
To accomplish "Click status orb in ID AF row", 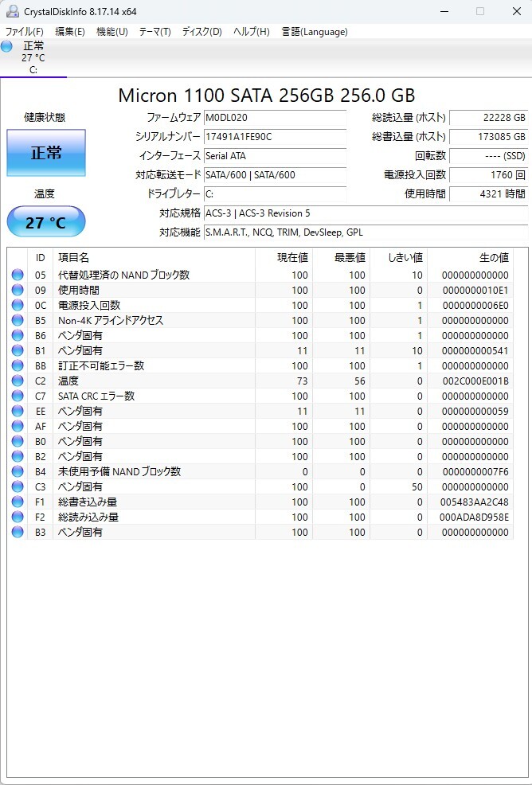I will (x=18, y=426).
